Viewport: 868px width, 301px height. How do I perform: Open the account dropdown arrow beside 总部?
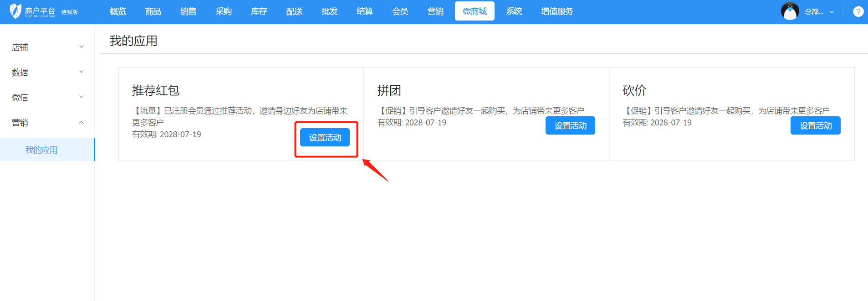coord(832,12)
